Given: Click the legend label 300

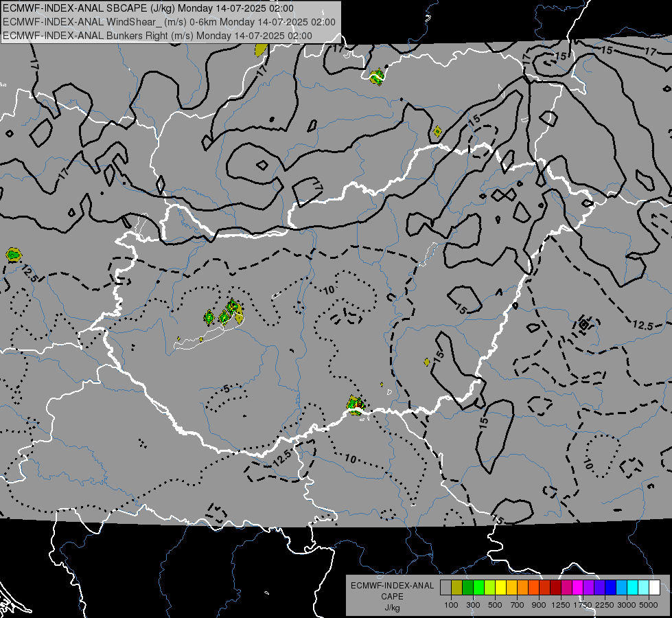Looking at the screenshot, I should [473, 605].
